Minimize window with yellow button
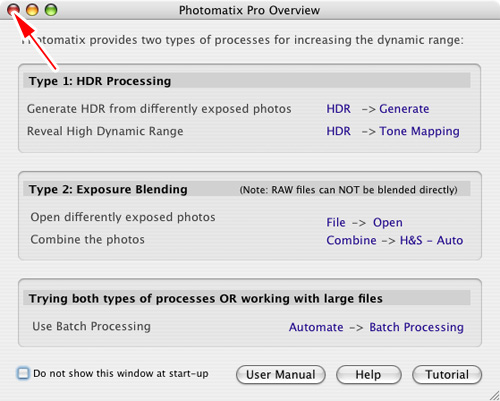500x401 pixels. [x=32, y=10]
